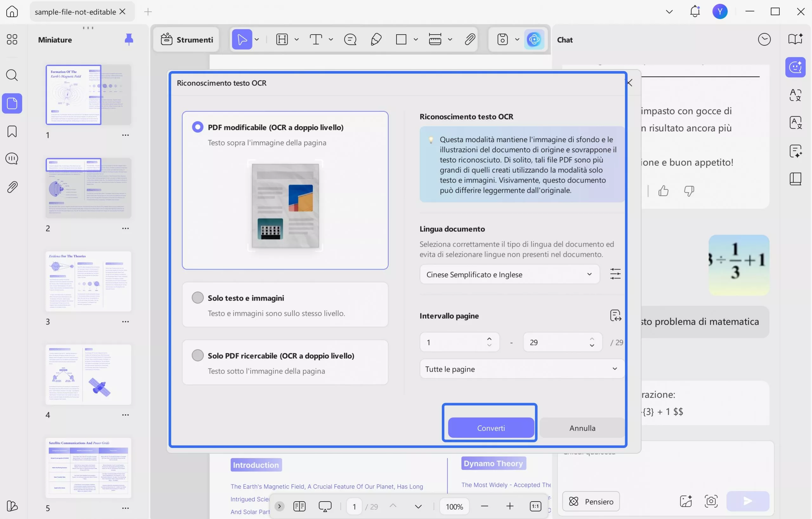The image size is (812, 519).
Task: Click thumbs up on chat reply
Action: pyautogui.click(x=664, y=191)
